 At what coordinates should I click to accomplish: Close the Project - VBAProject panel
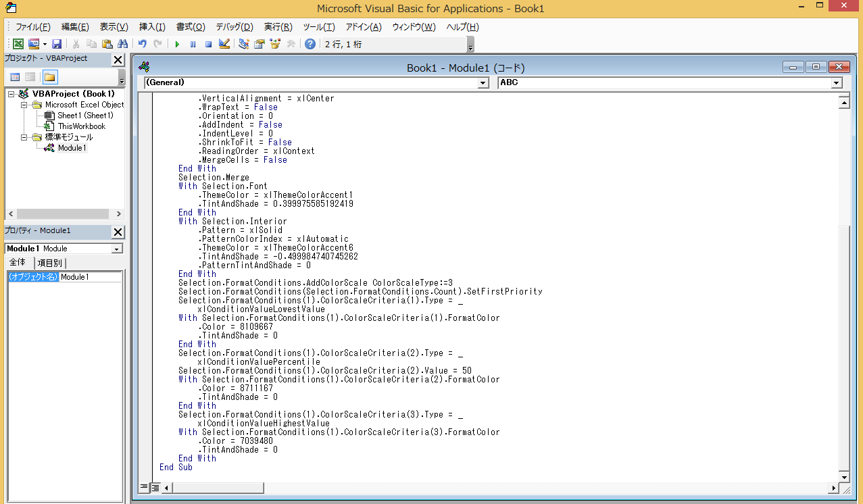tap(118, 60)
